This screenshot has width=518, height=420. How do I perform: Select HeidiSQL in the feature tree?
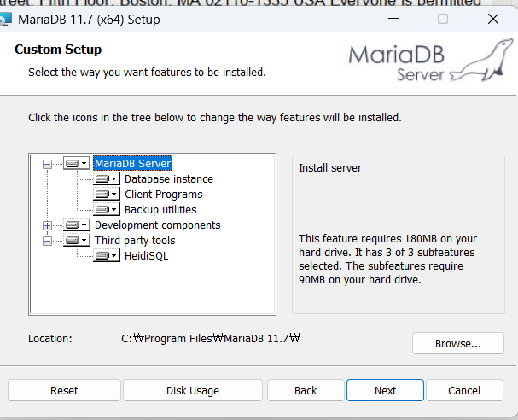pos(146,256)
